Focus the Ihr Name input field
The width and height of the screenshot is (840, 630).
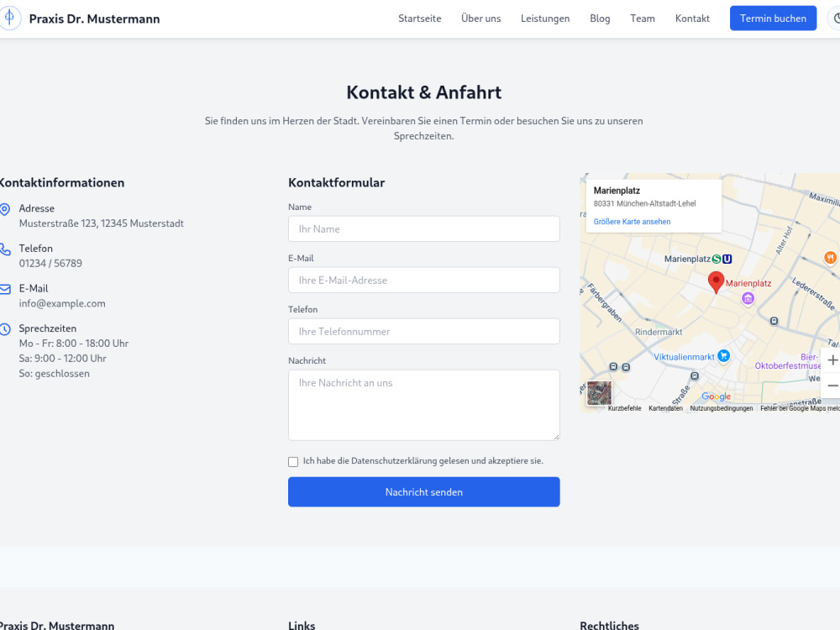[423, 228]
